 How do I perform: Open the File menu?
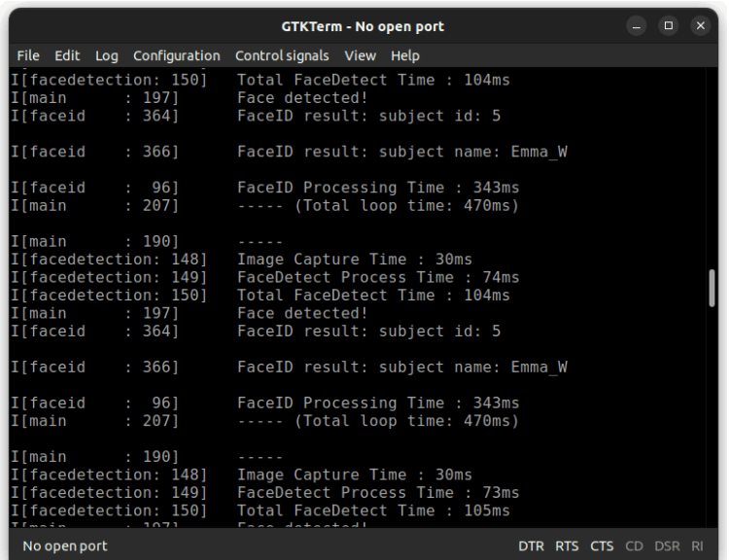point(28,55)
